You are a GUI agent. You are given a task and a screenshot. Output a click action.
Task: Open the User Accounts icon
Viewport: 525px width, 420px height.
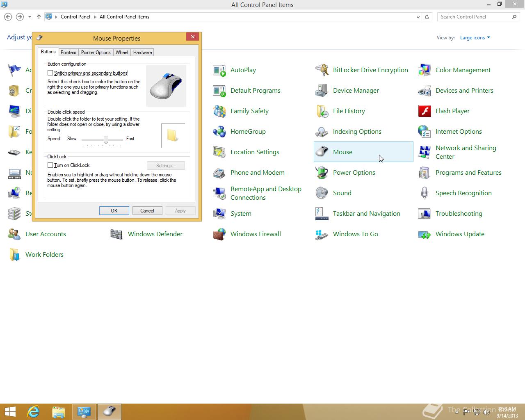tap(14, 234)
